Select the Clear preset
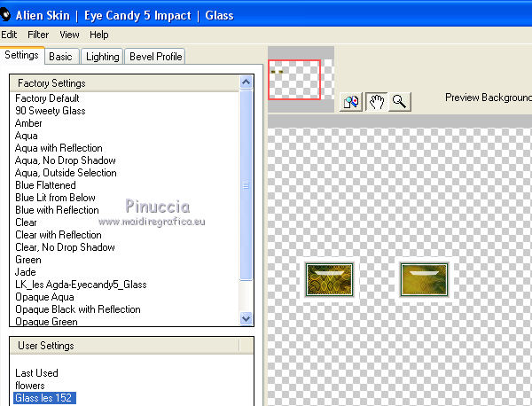The height and width of the screenshot is (406, 532). [26, 223]
